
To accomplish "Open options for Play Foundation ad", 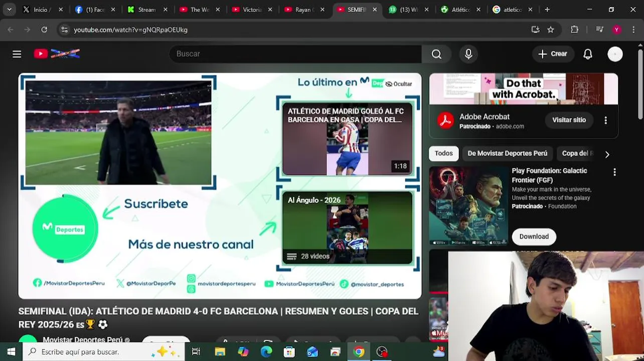I will (x=614, y=172).
